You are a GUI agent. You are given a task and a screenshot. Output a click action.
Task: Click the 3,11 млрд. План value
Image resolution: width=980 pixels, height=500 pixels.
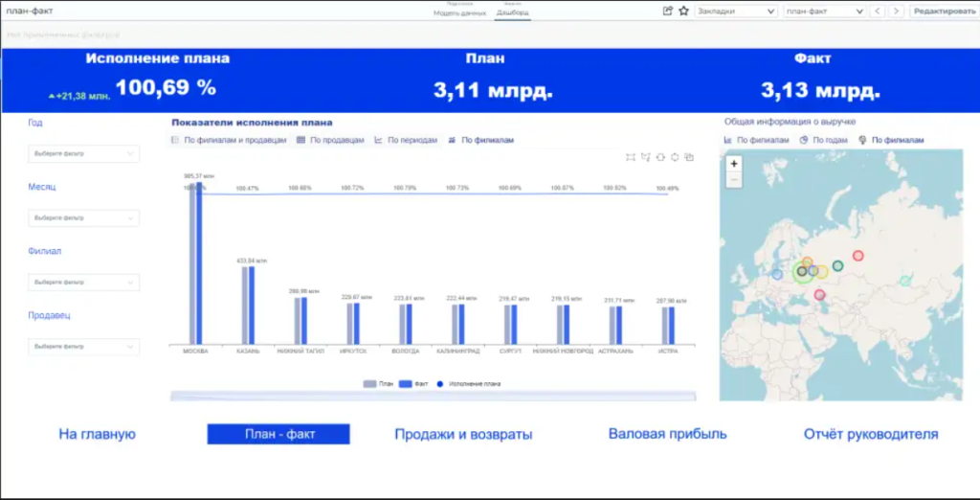tap(494, 90)
